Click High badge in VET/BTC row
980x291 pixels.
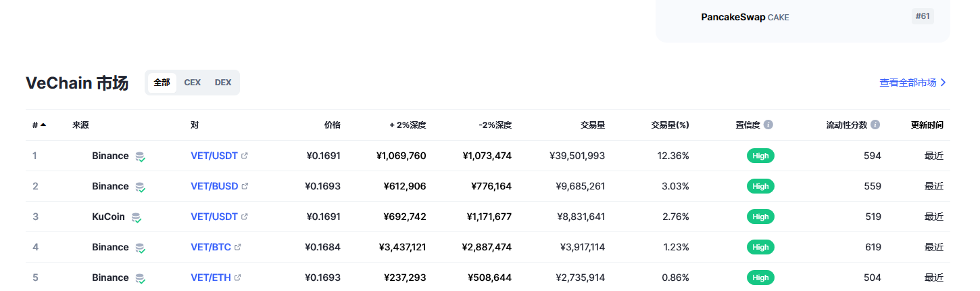pos(760,247)
